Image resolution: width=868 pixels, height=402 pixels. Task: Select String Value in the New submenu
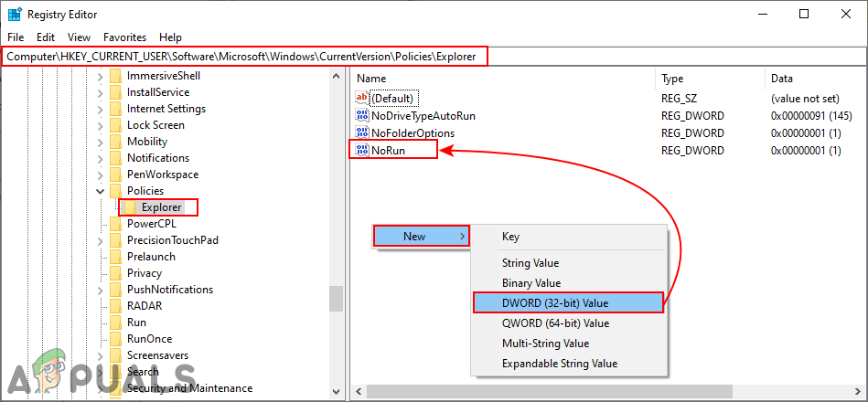click(530, 263)
